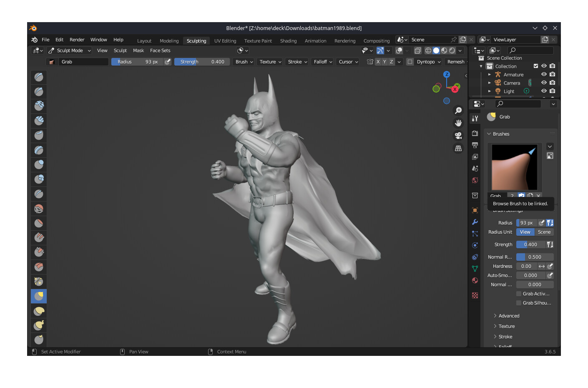Disable Camera object render camera icon
Screen dimensions: 588x388
click(552, 83)
